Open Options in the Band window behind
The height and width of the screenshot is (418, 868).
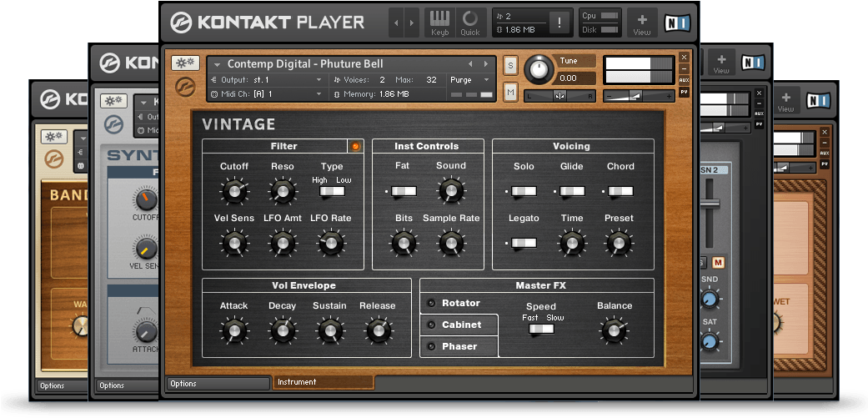62,386
